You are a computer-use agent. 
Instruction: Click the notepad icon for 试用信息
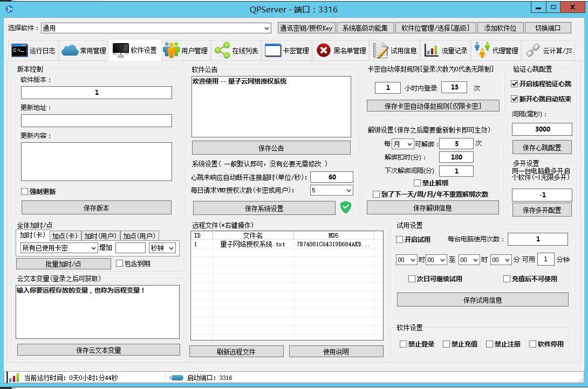tap(380, 51)
